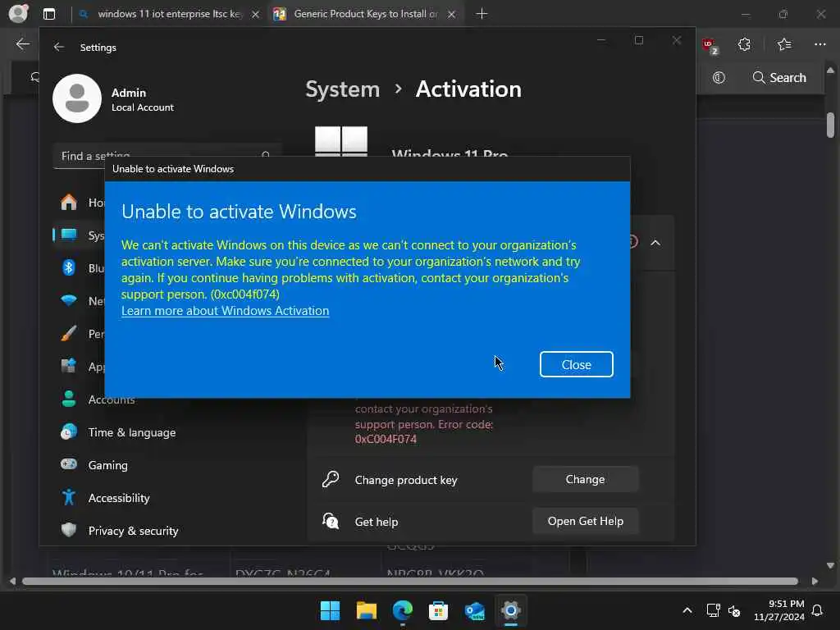
Task: Click the browser profile icon
Action: pos(19,13)
